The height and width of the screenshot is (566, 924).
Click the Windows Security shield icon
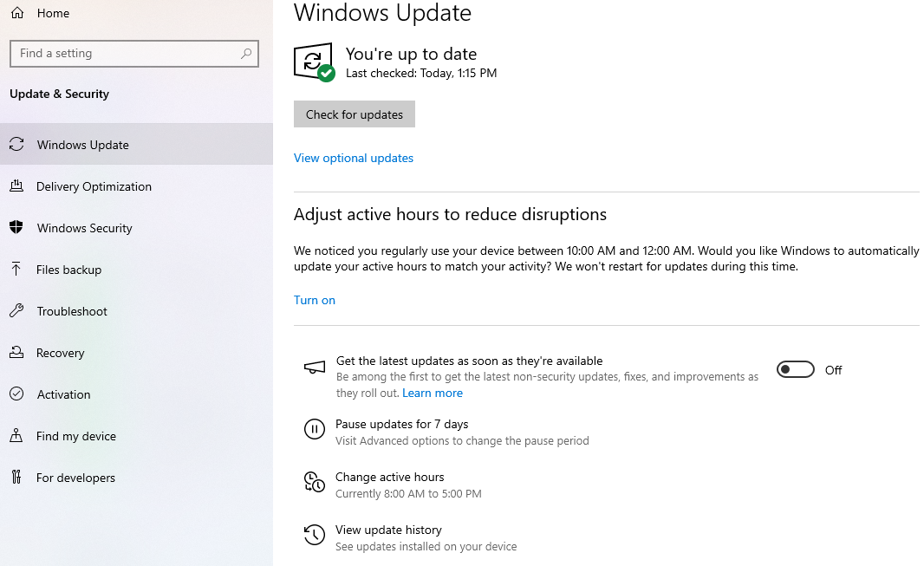coord(16,227)
